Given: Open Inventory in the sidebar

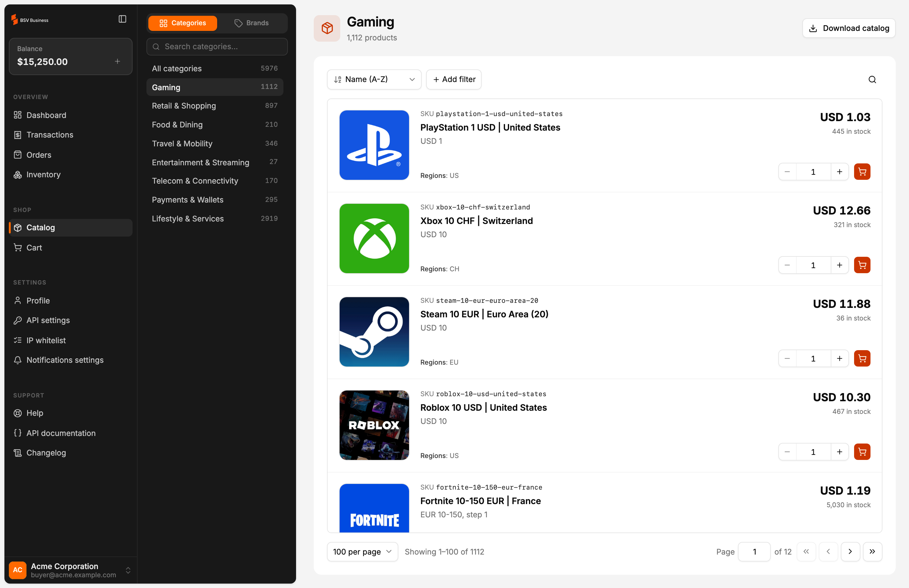Looking at the screenshot, I should [70, 174].
